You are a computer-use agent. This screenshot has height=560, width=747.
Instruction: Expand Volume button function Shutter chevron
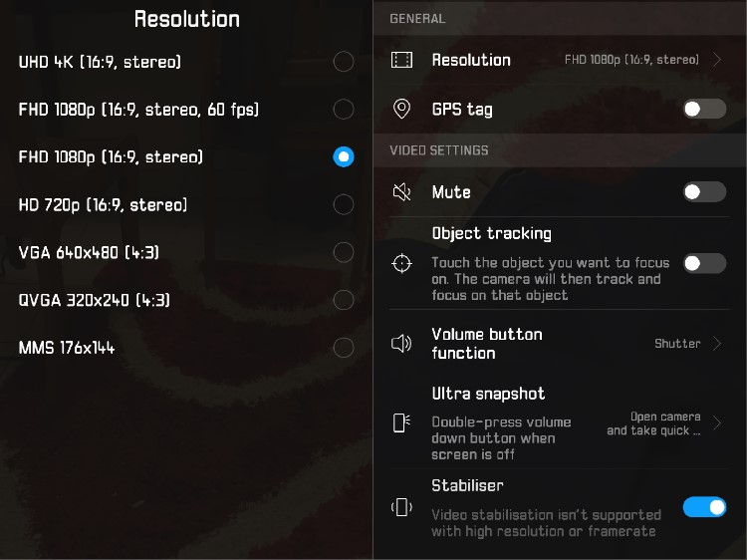[x=717, y=343]
